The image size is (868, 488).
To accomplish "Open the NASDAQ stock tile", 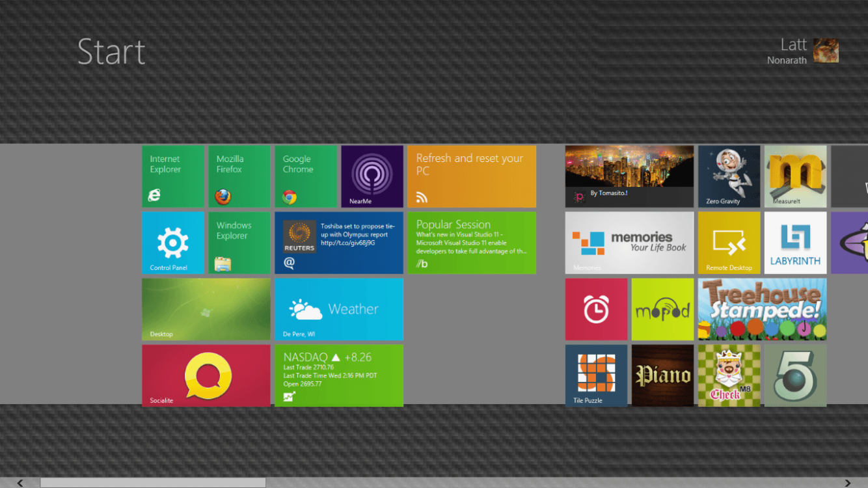I will (x=338, y=375).
